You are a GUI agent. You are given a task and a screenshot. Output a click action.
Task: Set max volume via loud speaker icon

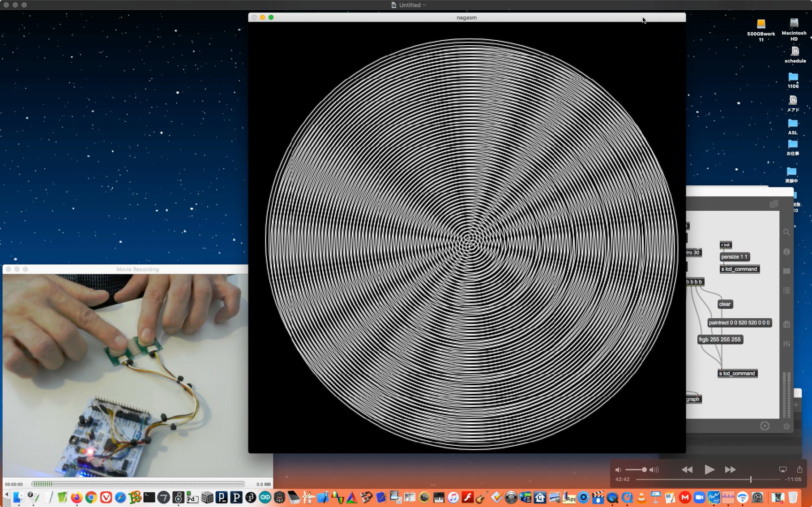(x=654, y=469)
